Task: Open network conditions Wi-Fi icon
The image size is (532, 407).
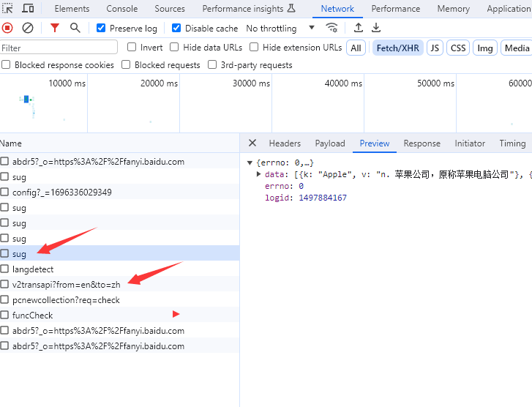Action: click(x=332, y=28)
